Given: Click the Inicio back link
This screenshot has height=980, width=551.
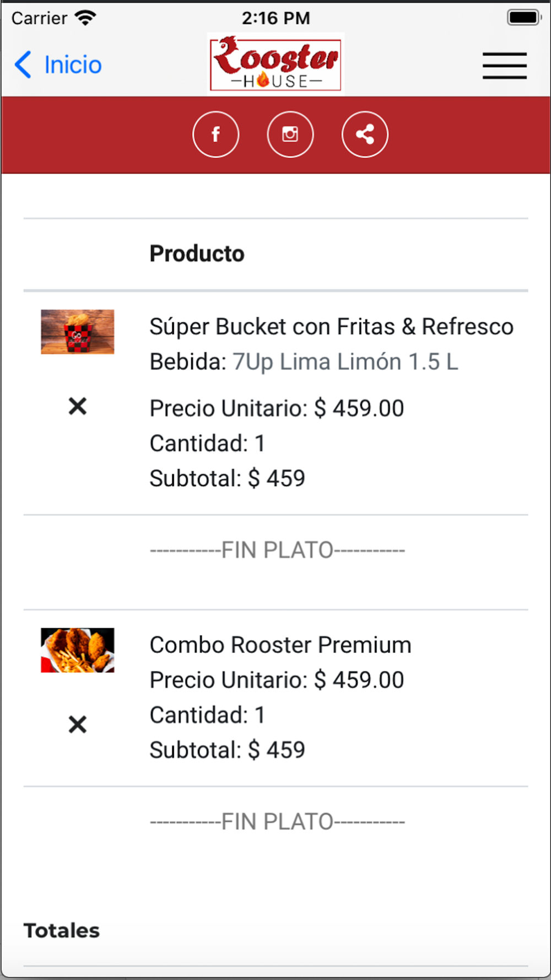Looking at the screenshot, I should 73,65.
